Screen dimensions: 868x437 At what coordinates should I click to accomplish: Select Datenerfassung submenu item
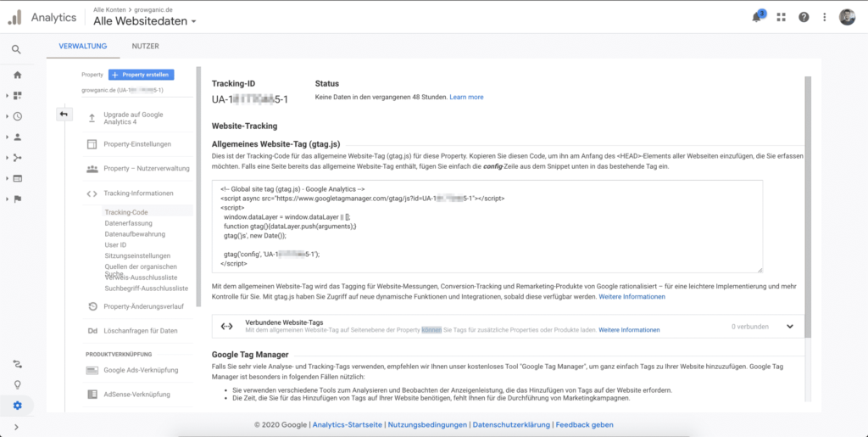point(130,223)
